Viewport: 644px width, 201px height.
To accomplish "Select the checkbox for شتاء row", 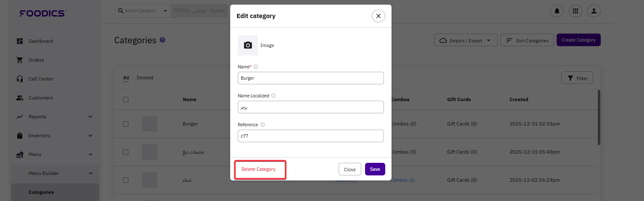I will (x=126, y=180).
